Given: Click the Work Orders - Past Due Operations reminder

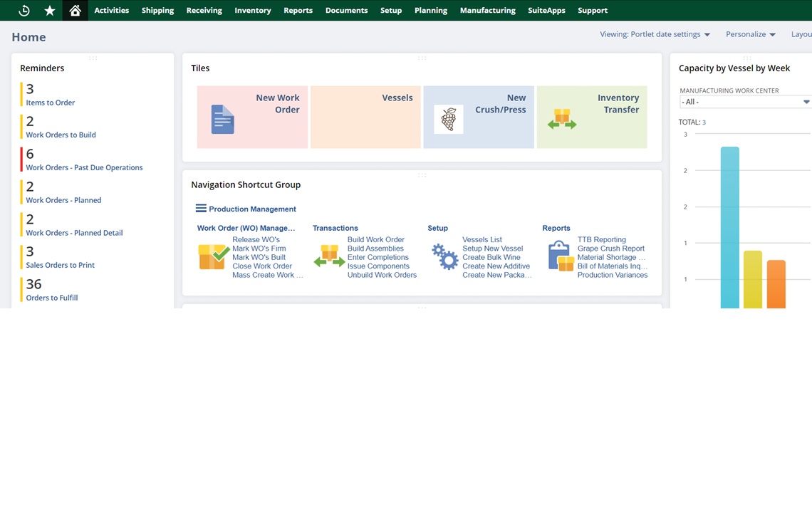Looking at the screenshot, I should coord(84,167).
